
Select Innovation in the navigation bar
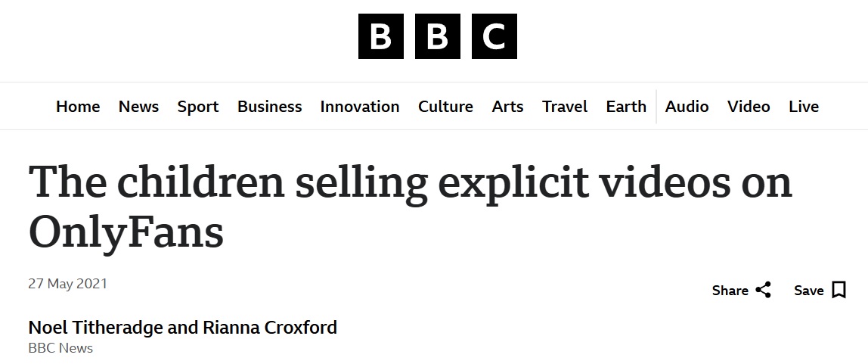pyautogui.click(x=360, y=107)
